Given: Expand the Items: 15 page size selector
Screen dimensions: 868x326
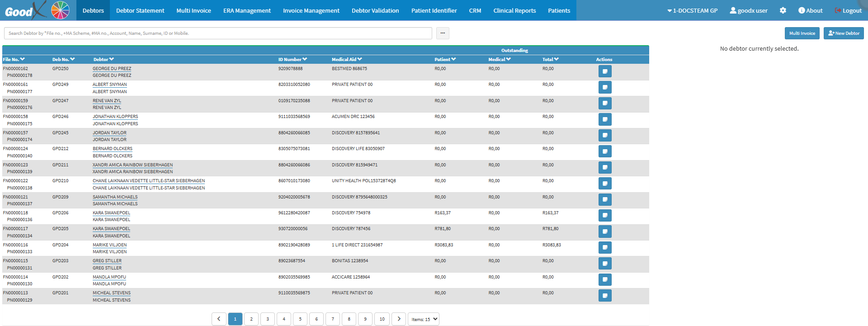Looking at the screenshot, I should [424, 319].
